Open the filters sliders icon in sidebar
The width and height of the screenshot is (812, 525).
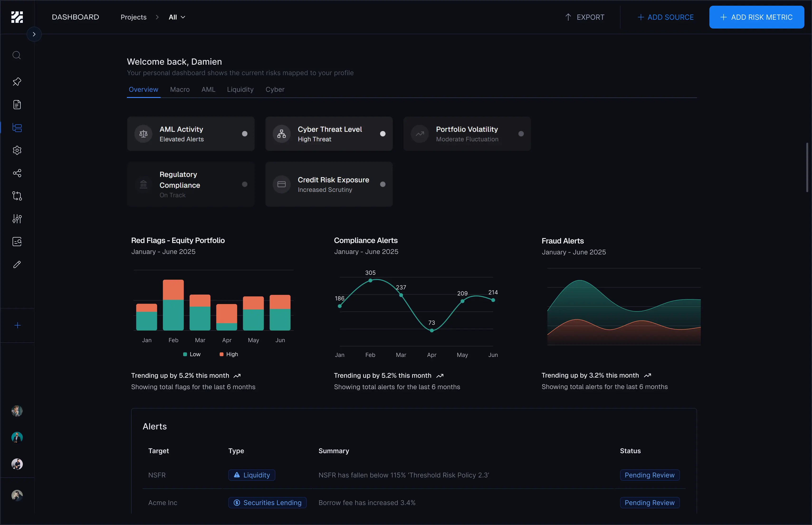pos(17,219)
